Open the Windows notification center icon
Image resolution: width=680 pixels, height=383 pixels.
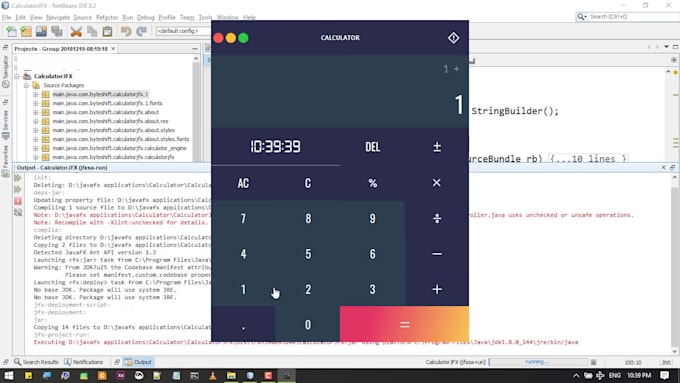(x=664, y=375)
